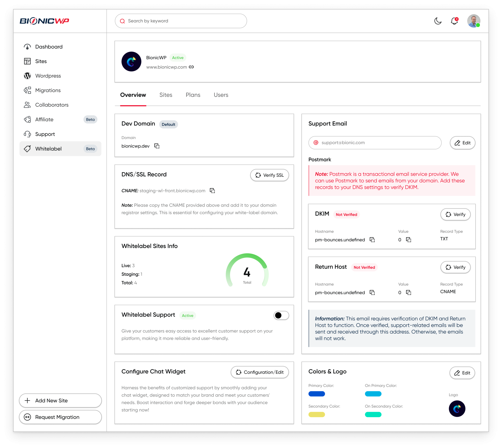Copy the DKIM hostname value
This screenshot has height=448, width=501.
tap(373, 240)
